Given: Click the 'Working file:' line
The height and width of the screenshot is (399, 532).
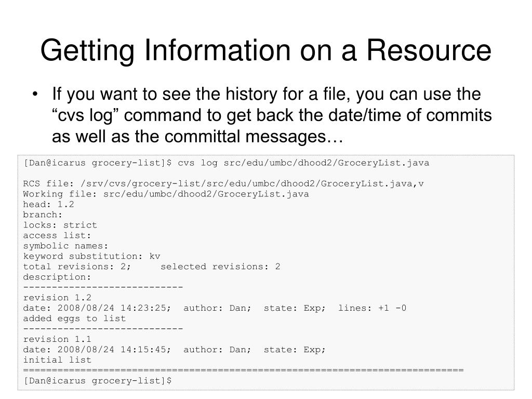Looking at the screenshot, I should pyautogui.click(x=166, y=194).
